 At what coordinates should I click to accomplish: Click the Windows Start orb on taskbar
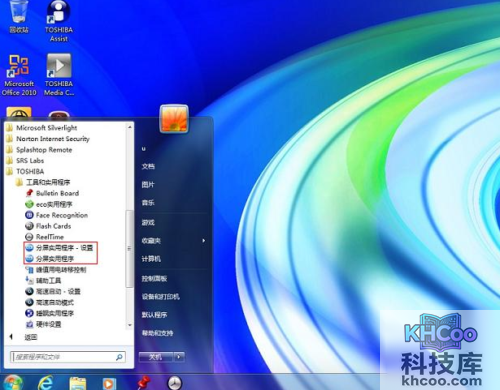[13, 382]
